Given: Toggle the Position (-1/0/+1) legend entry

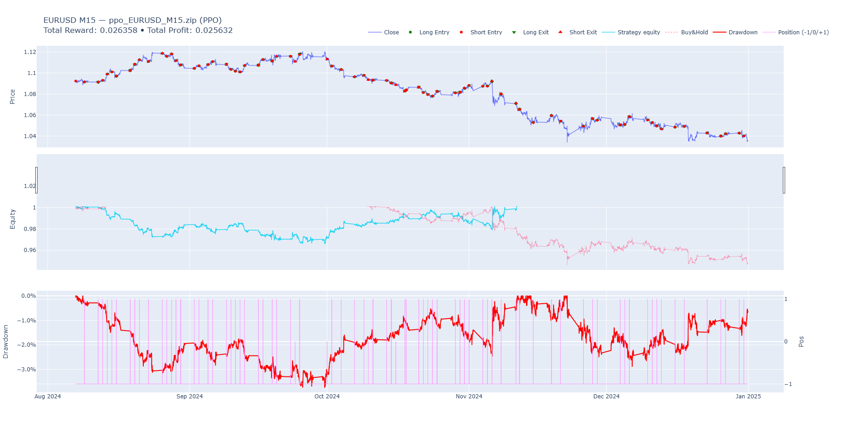Looking at the screenshot, I should coord(796,32).
